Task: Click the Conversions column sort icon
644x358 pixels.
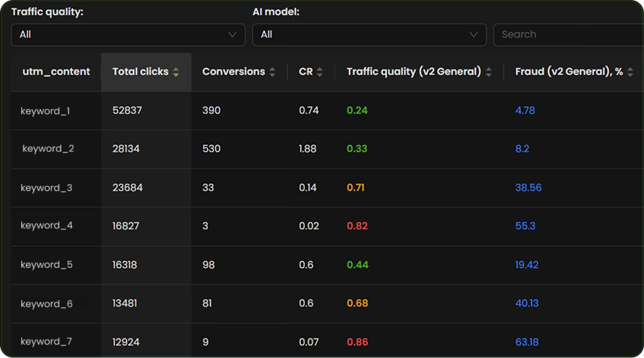Action: 272,72
